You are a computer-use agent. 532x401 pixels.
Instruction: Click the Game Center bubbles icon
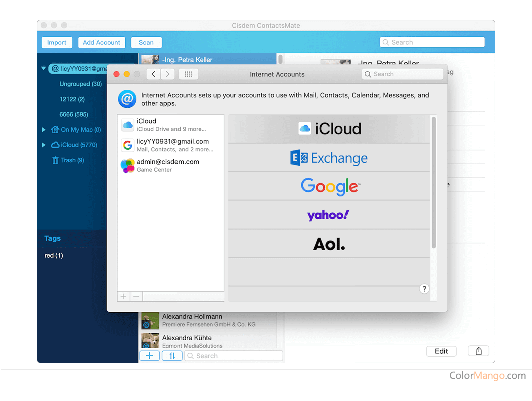(127, 165)
